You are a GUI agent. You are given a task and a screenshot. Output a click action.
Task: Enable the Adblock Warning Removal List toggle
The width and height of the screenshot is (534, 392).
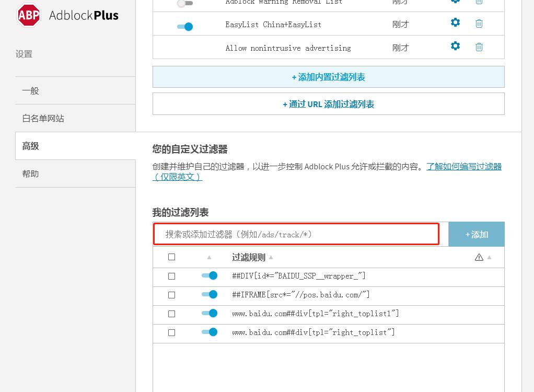[x=184, y=3]
